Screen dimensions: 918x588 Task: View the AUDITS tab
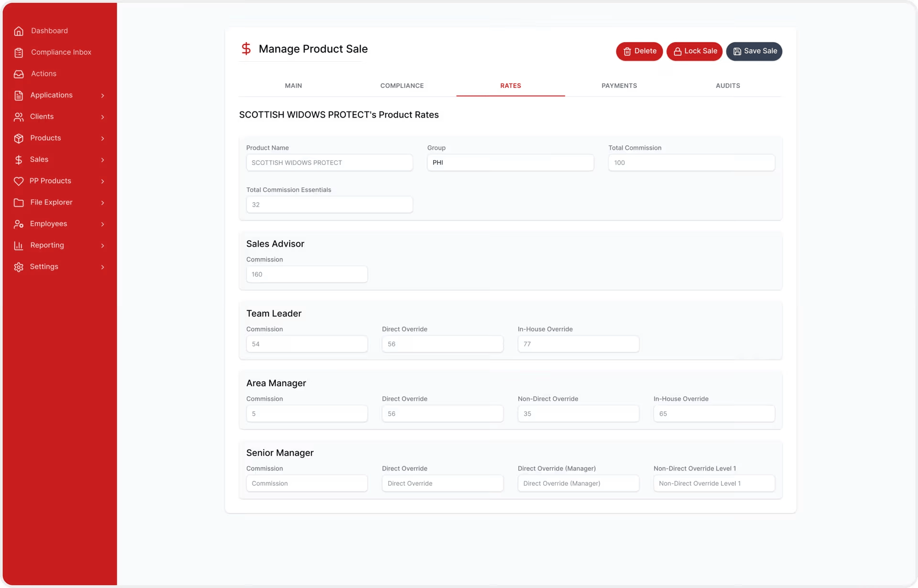pyautogui.click(x=728, y=86)
